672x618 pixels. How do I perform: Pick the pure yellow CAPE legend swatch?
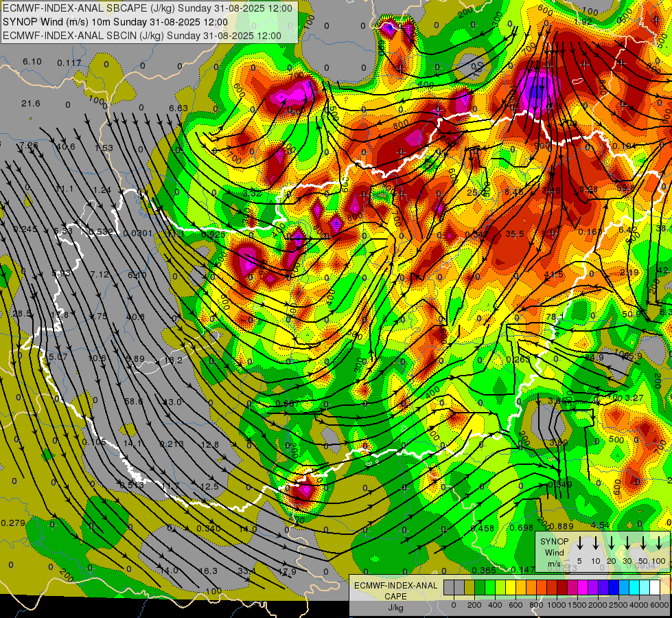511,588
